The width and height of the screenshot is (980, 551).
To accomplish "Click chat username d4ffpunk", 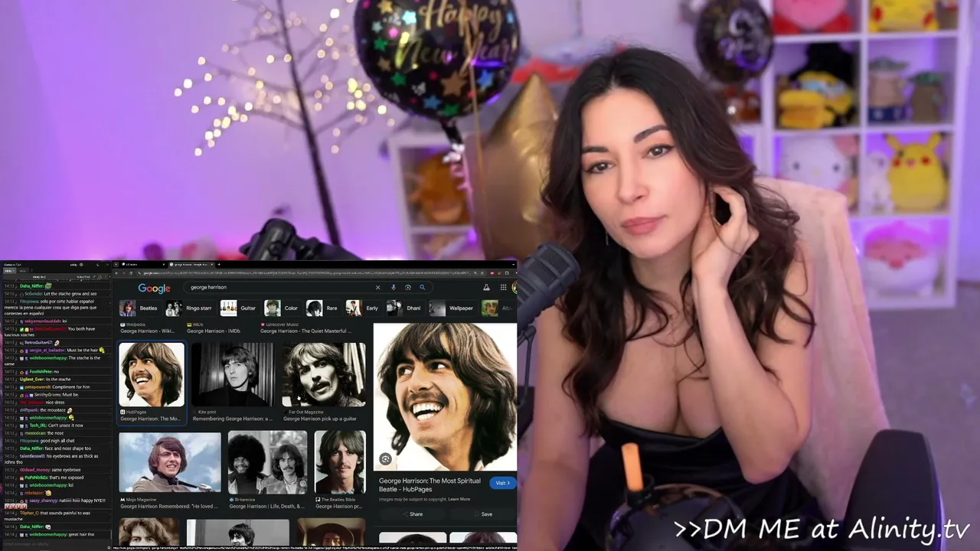I will point(31,411).
